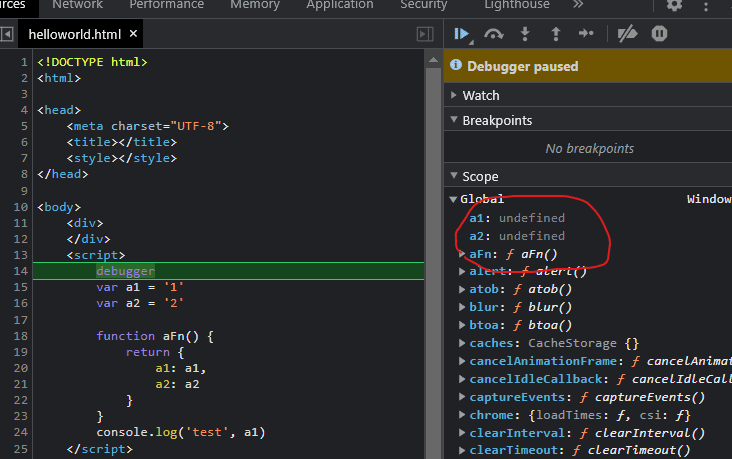Show more DevTools tabs chevron
Image resolution: width=732 pixels, height=459 pixels.
(x=578, y=5)
